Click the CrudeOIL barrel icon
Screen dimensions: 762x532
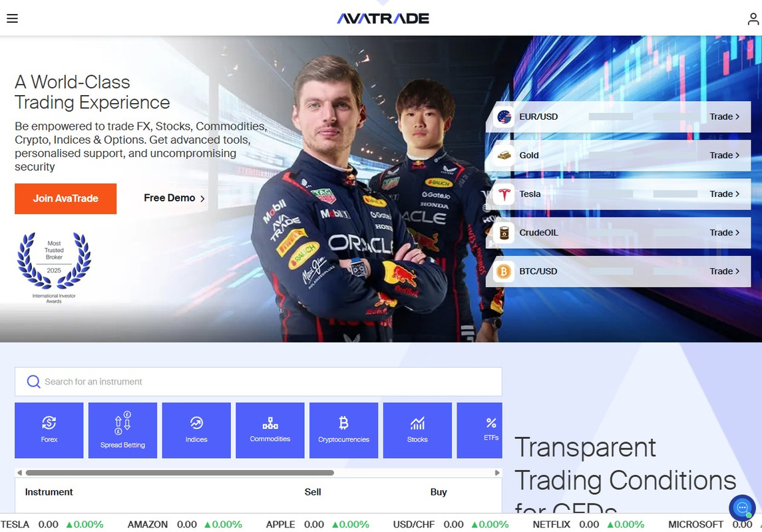point(504,233)
